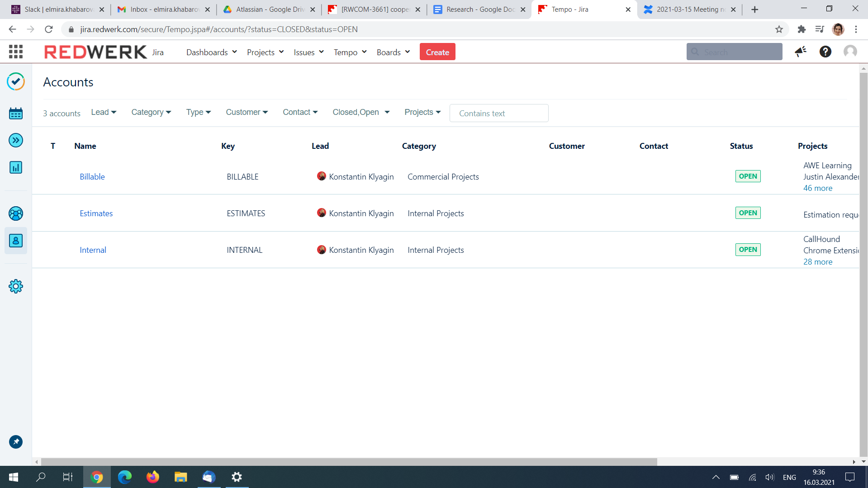Open the Internal account link
This screenshot has height=488, width=868.
pyautogui.click(x=93, y=250)
